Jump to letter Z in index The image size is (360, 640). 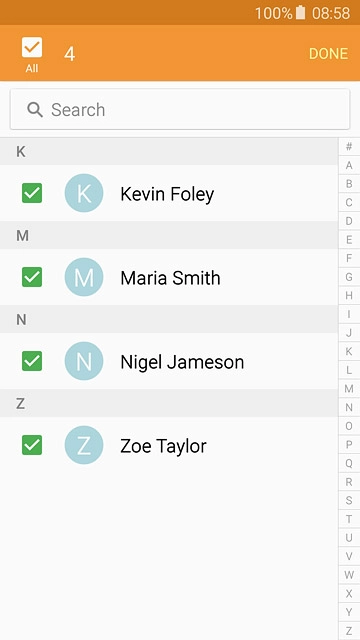[349, 630]
